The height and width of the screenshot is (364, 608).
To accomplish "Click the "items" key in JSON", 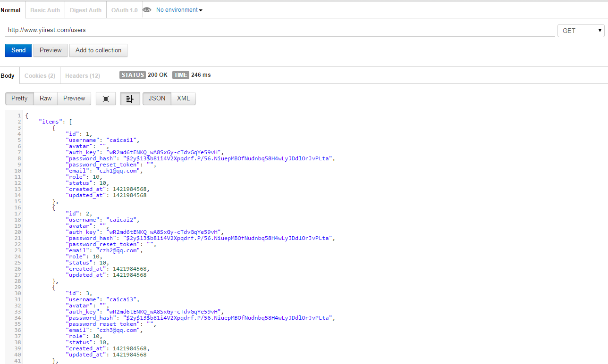I will click(51, 122).
